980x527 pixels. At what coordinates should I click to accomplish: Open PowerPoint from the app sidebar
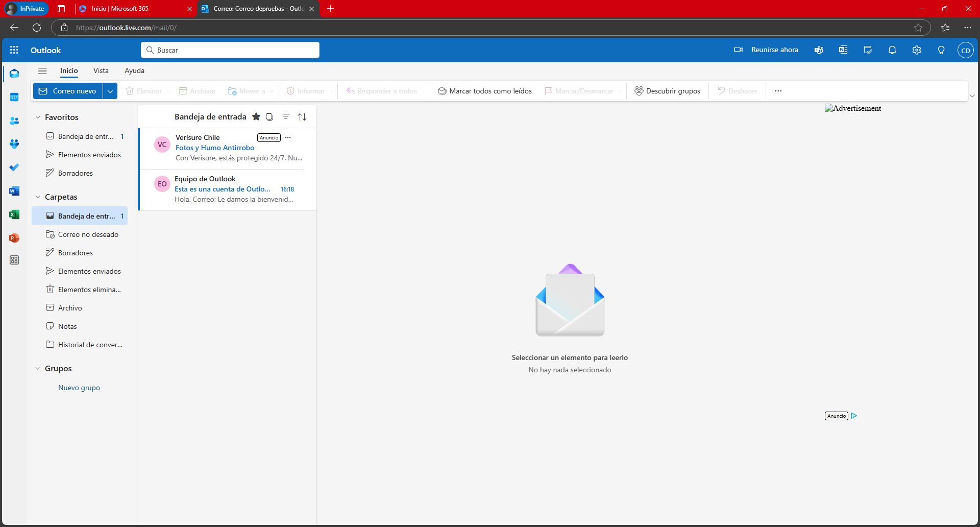14,238
